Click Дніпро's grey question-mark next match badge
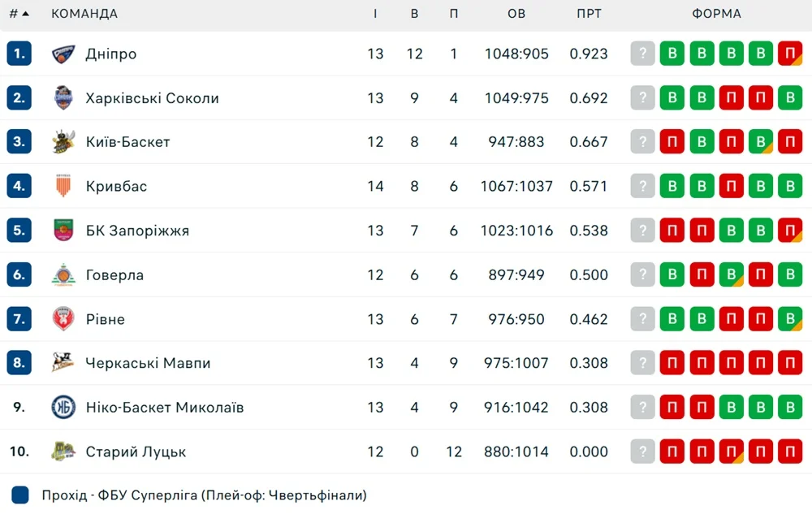 coord(642,54)
